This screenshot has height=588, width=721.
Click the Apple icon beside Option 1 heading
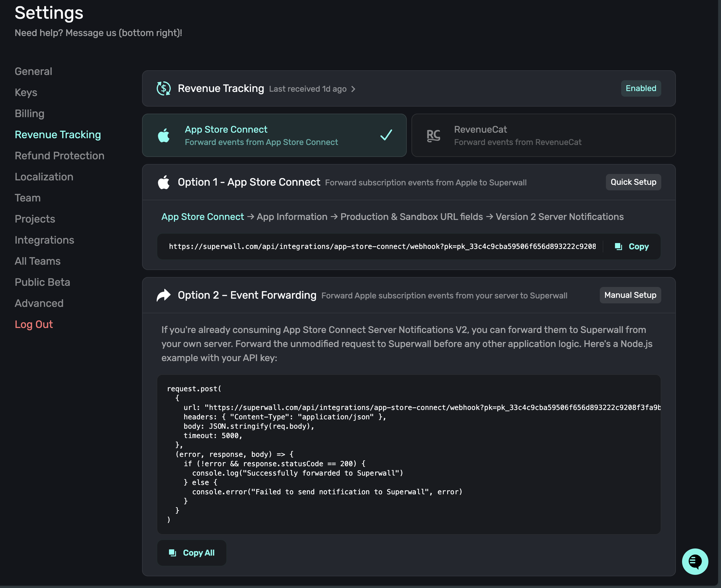(x=164, y=182)
